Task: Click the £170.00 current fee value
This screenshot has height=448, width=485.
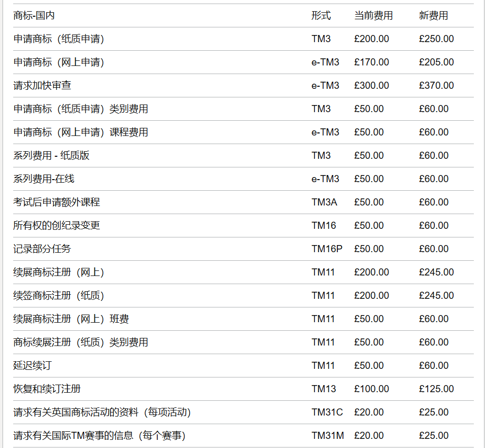Action: point(371,62)
